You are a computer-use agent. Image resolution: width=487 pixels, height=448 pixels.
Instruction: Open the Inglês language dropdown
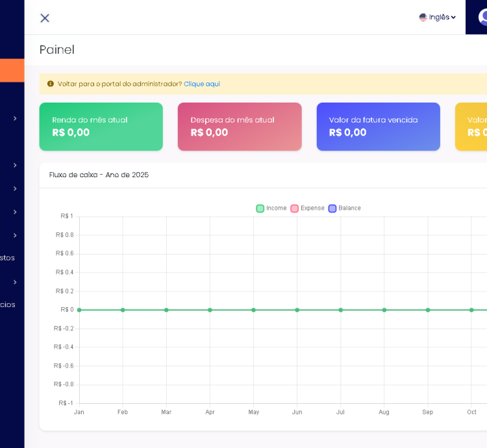coord(438,18)
